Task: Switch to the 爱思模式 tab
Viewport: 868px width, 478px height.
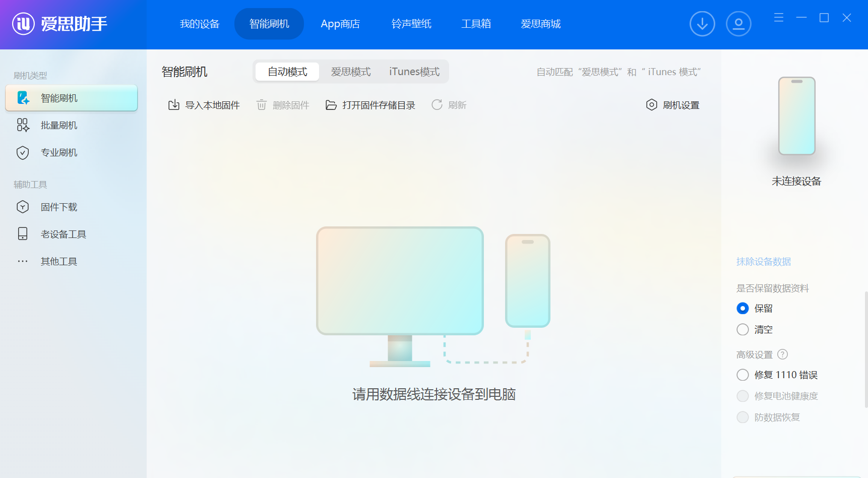Action: point(351,72)
